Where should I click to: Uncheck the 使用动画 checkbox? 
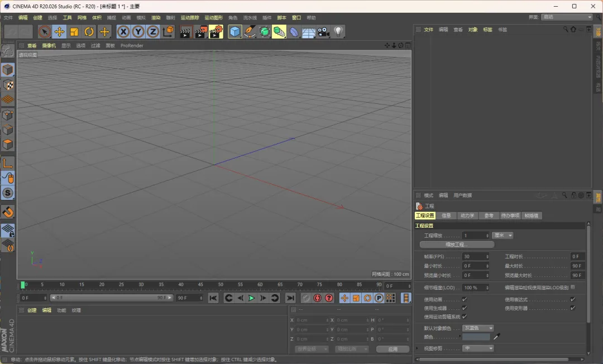pyautogui.click(x=465, y=300)
